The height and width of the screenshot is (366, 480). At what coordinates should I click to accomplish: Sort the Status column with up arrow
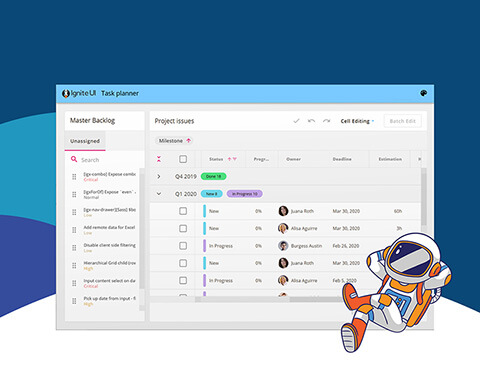229,159
